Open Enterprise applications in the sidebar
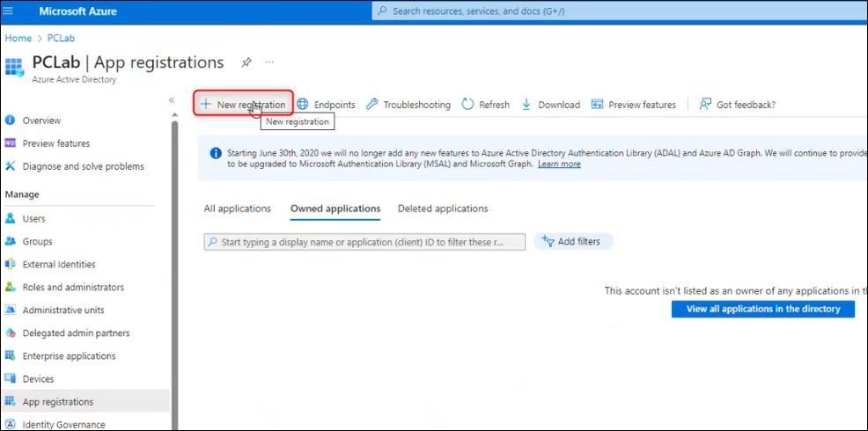The image size is (868, 431). click(69, 356)
